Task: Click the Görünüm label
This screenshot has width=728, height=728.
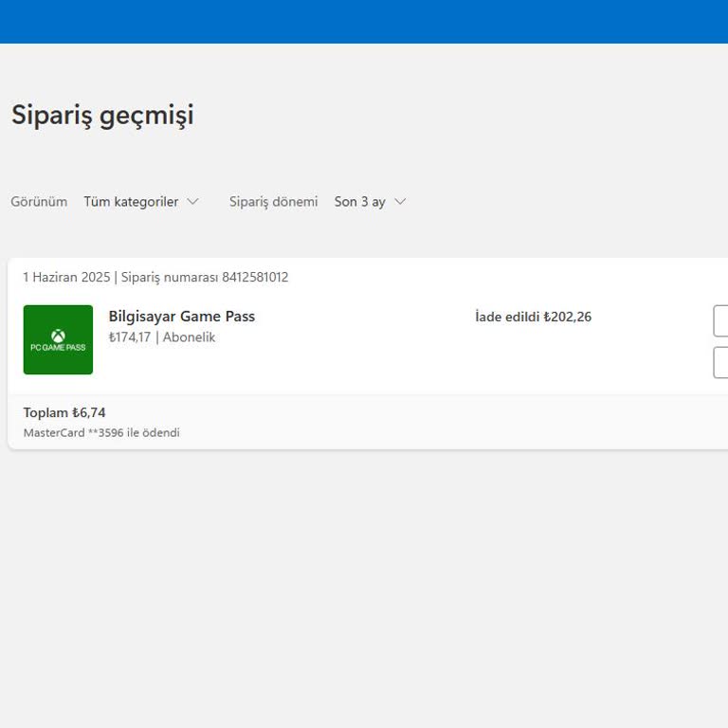Action: pos(39,202)
